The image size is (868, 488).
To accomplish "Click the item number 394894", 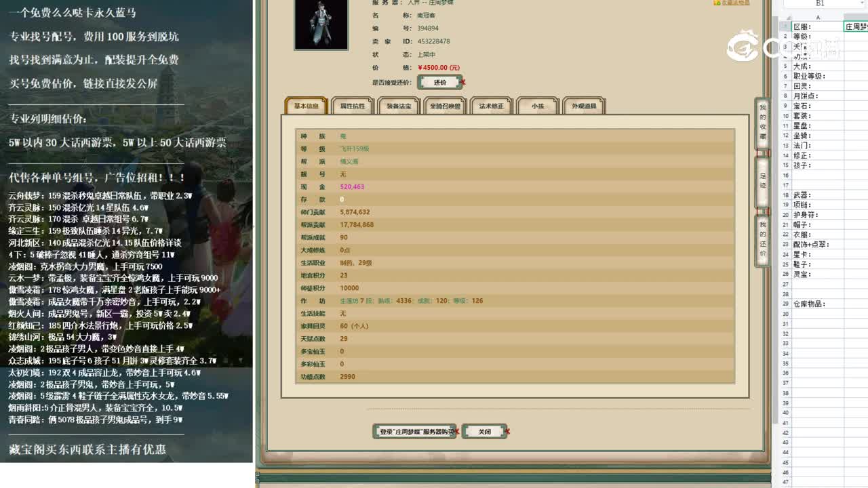I will click(428, 28).
